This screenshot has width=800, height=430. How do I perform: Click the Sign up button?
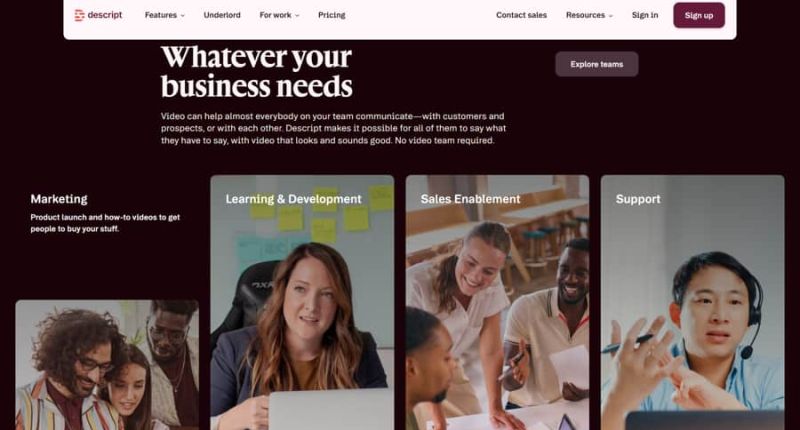pyautogui.click(x=699, y=15)
